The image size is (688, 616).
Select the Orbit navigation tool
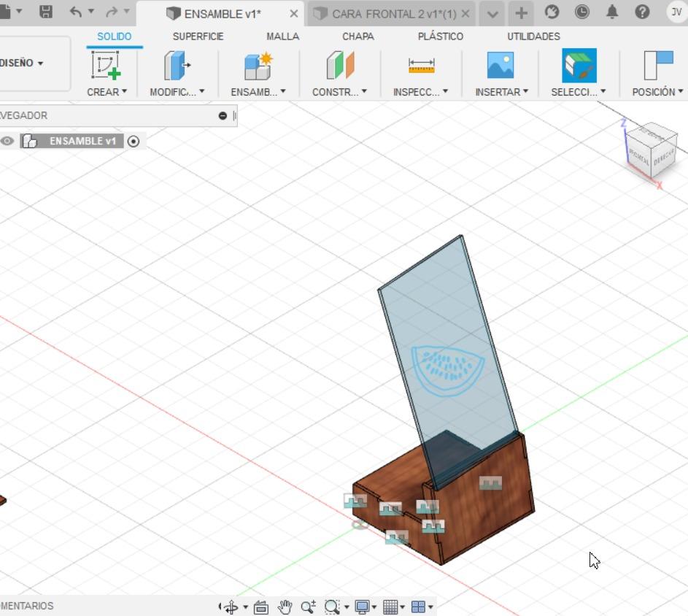230,607
